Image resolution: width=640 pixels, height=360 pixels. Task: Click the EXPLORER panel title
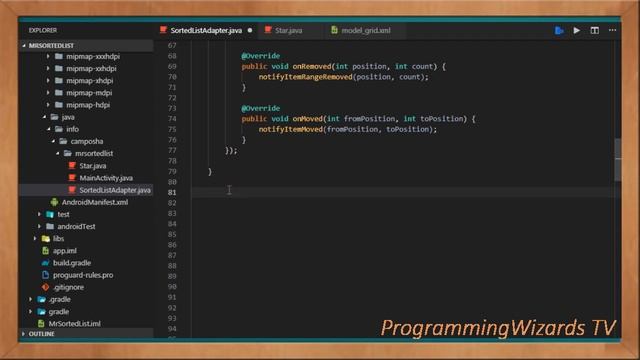[x=43, y=30]
